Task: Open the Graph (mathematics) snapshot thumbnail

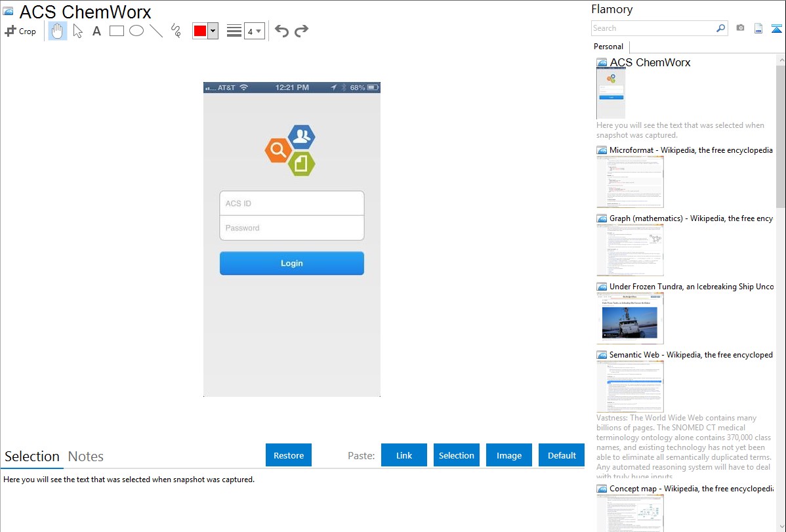Action: point(630,250)
